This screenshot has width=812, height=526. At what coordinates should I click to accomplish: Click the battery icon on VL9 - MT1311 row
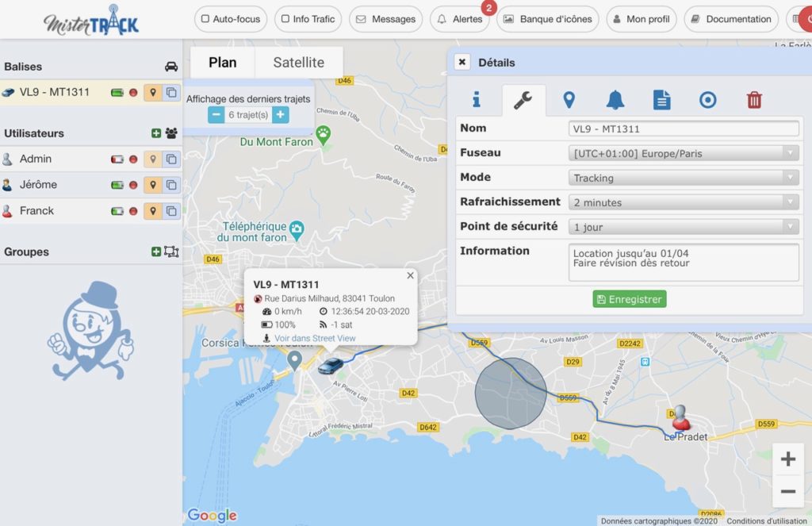117,93
